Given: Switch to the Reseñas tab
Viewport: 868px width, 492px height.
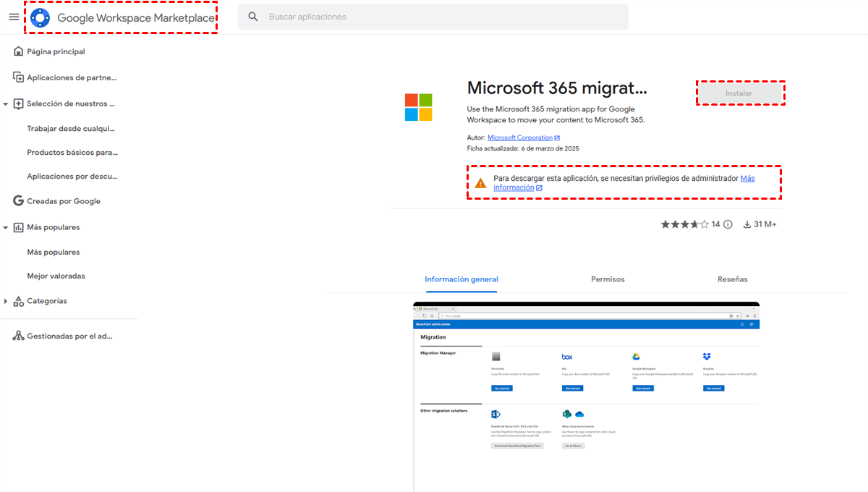Looking at the screenshot, I should (x=733, y=279).
